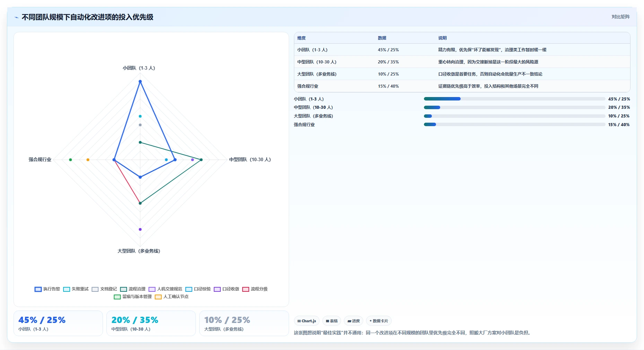Viewport: 644px width, 350px height.
Task: Select the 进度 chip
Action: [x=354, y=321]
